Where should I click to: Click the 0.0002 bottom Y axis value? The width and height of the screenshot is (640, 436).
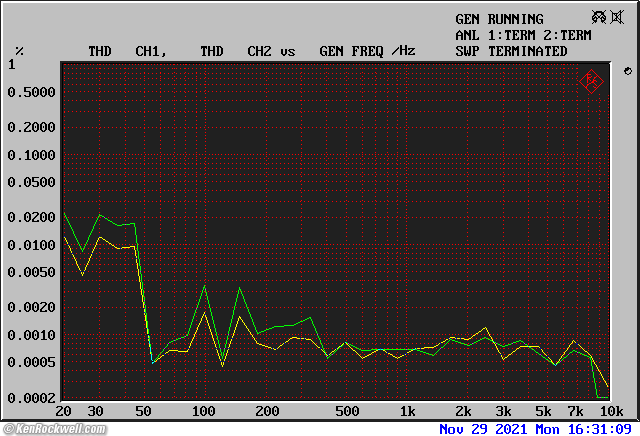31,398
